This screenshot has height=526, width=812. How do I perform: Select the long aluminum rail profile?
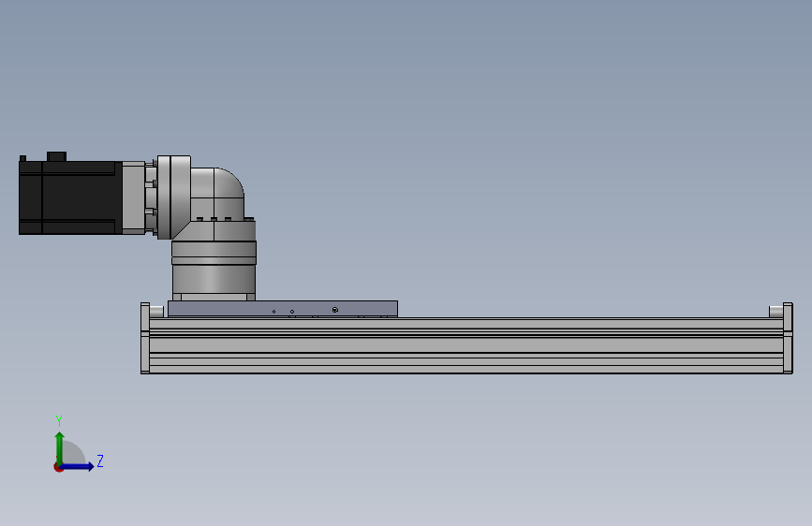(466, 344)
